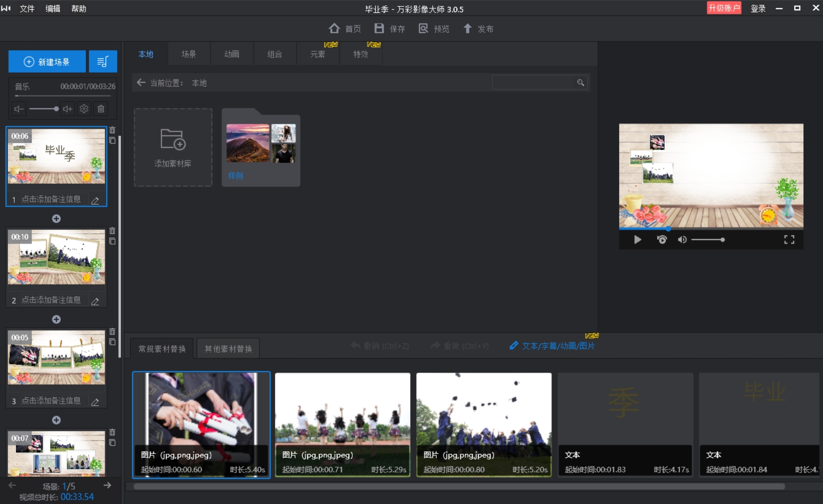
Task: Switch to 组合 tab
Action: (x=275, y=54)
